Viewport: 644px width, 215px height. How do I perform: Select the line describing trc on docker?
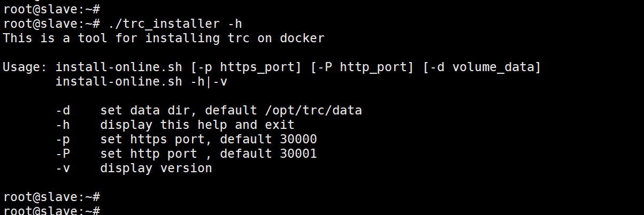pyautogui.click(x=163, y=38)
